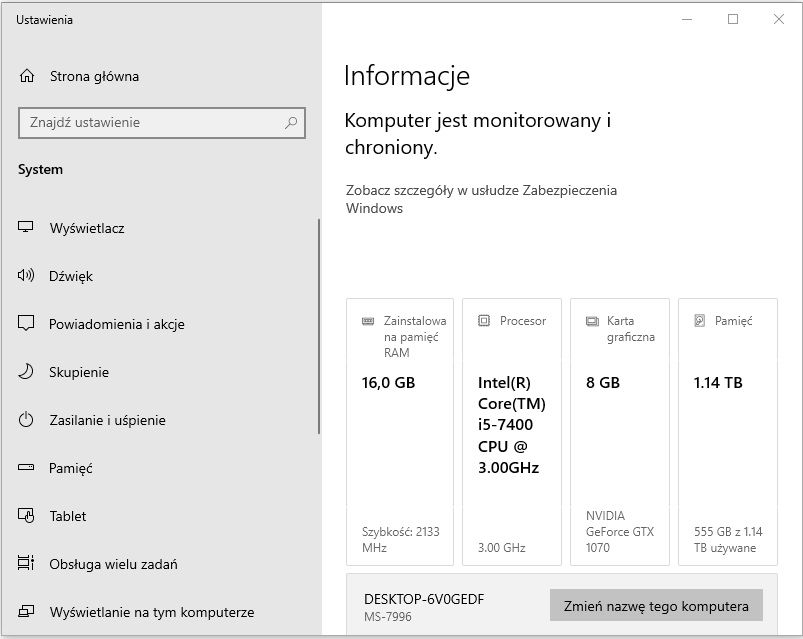Image resolution: width=803 pixels, height=639 pixels.
Task: Click the Intel(R) Core(TM) i5-7400 processor text
Action: coord(512,425)
